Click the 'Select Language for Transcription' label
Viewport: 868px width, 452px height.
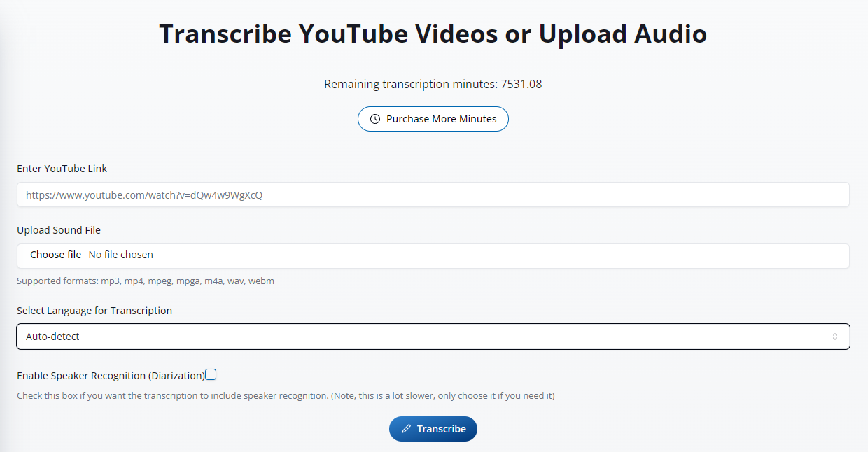[x=94, y=311]
